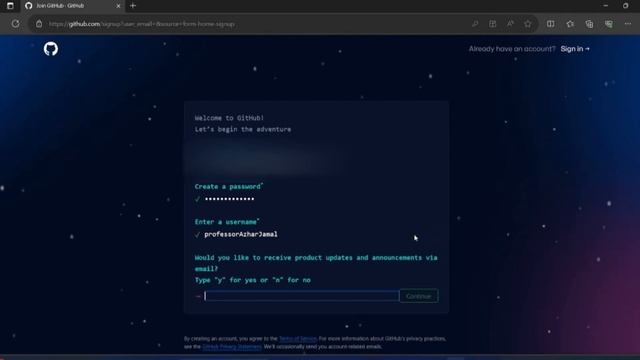Screen dimensions: 640x360
Task: Open the Favorites list icon
Action: tap(570, 24)
